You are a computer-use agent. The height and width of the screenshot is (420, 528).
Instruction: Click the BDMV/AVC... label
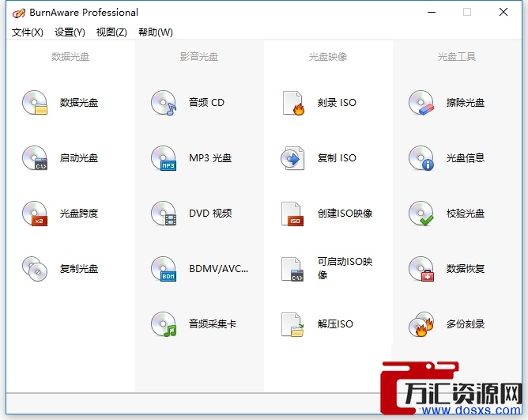coord(218,269)
